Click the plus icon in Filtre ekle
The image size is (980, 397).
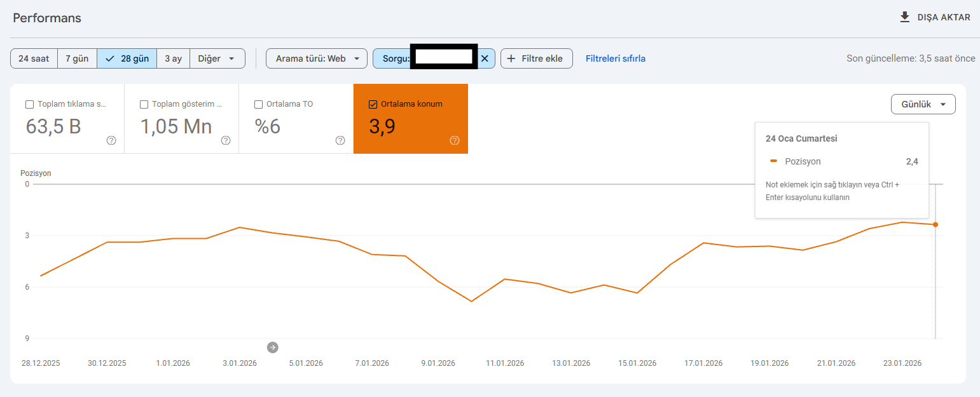coord(511,58)
